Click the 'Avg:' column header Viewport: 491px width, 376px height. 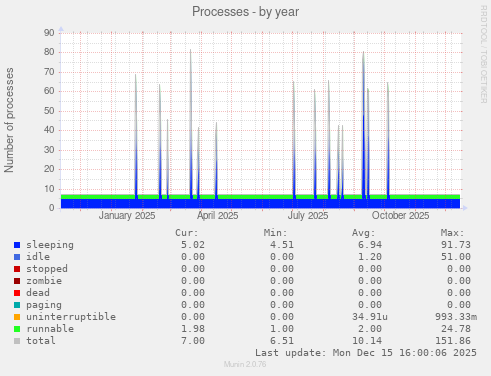click(364, 233)
